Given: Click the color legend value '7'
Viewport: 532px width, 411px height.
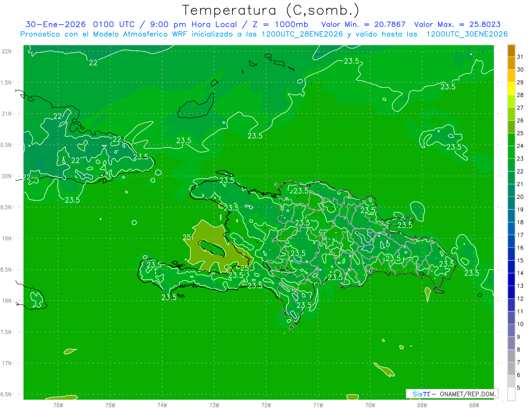Looking at the screenshot, I should point(518,362).
